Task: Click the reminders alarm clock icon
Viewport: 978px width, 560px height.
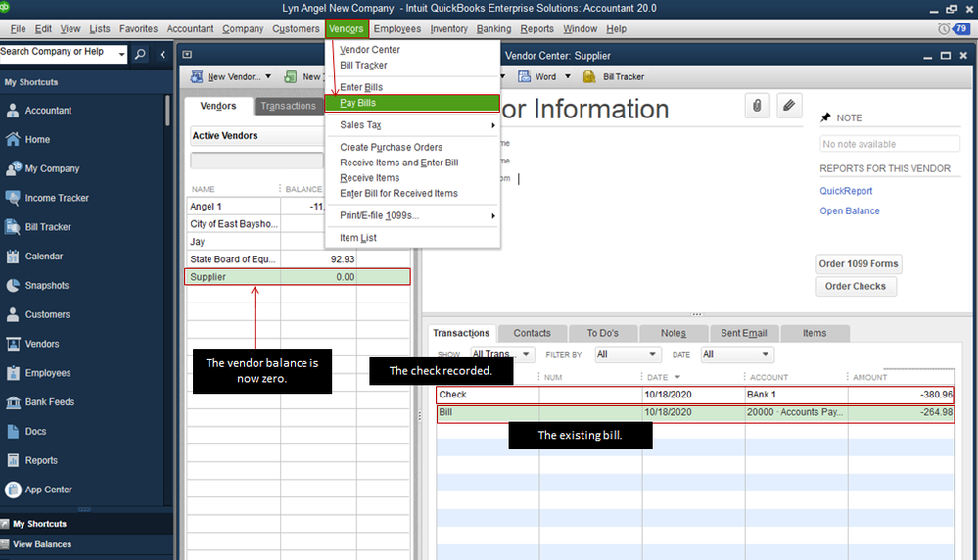Action: [x=944, y=29]
